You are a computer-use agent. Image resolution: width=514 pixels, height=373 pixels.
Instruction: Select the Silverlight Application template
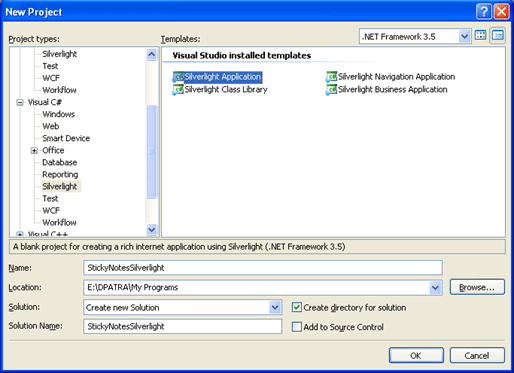click(217, 77)
